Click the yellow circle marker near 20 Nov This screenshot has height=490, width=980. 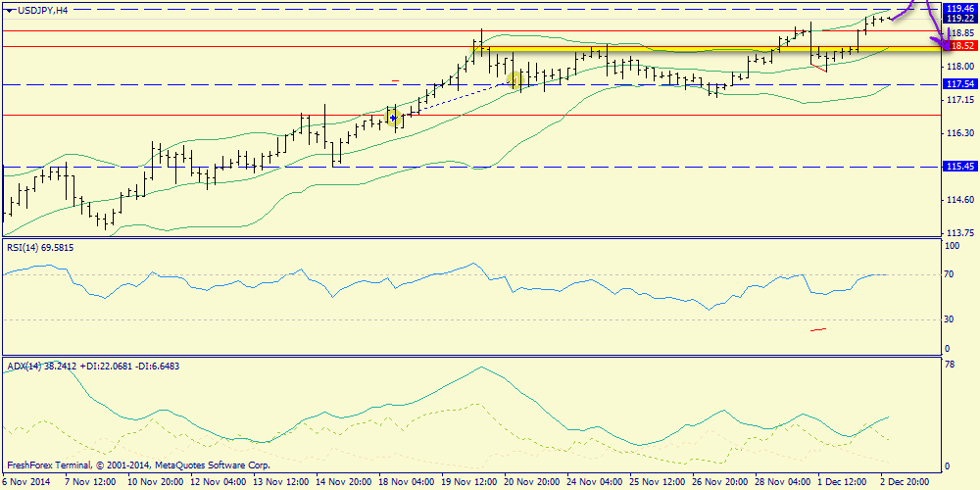pyautogui.click(x=516, y=78)
